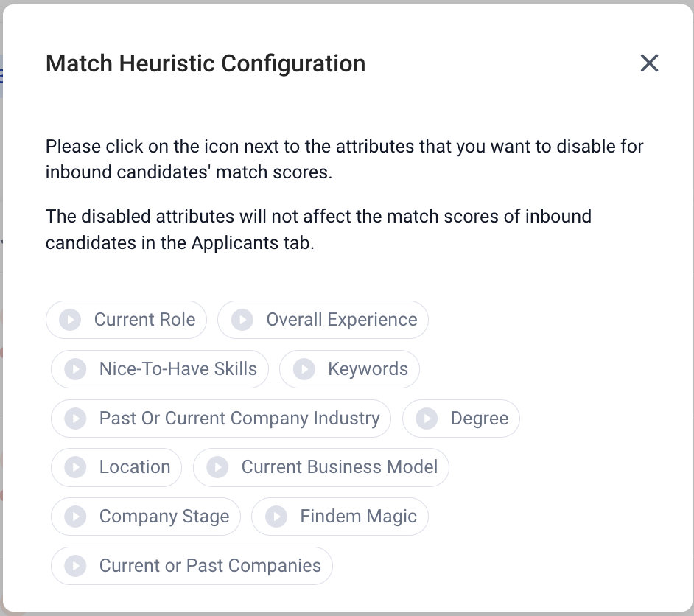The width and height of the screenshot is (694, 616).
Task: Click the Location chip label
Action: [x=135, y=467]
